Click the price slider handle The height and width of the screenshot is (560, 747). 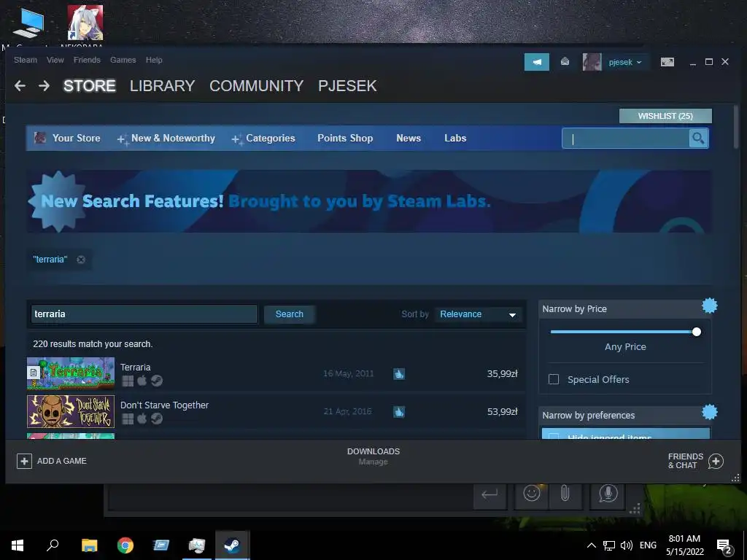pyautogui.click(x=697, y=332)
